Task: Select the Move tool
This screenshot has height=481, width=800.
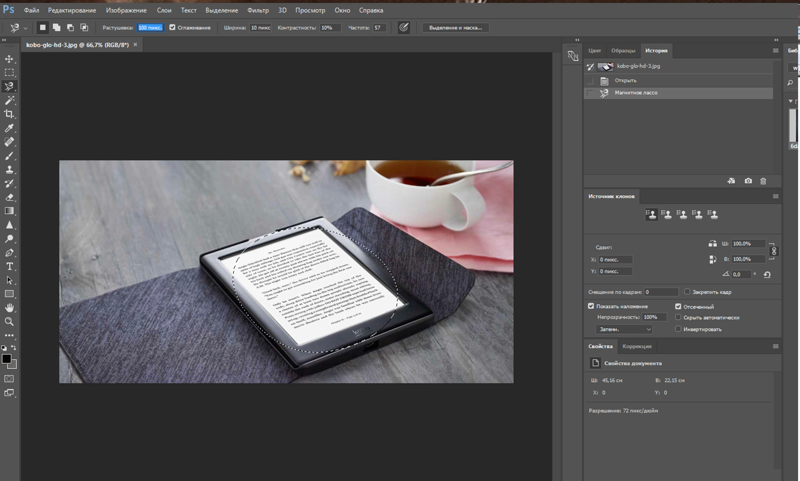Action: click(10, 59)
